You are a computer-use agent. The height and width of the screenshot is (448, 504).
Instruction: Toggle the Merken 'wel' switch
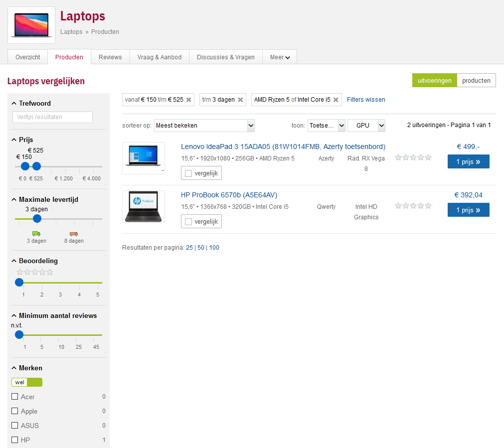[x=27, y=382]
